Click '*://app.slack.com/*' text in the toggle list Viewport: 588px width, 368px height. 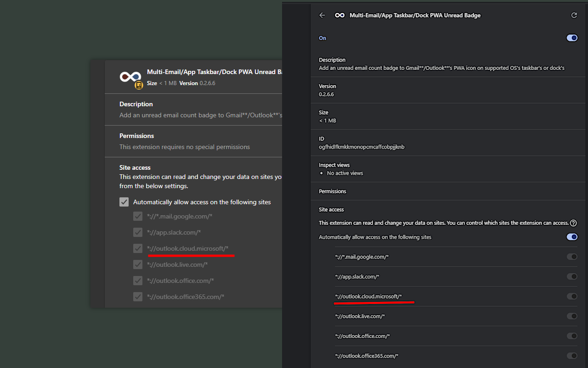[x=357, y=276]
